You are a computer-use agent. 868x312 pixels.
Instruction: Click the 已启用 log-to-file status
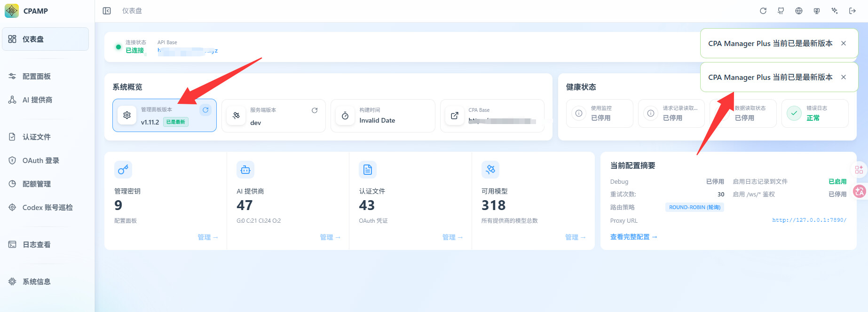pos(837,181)
